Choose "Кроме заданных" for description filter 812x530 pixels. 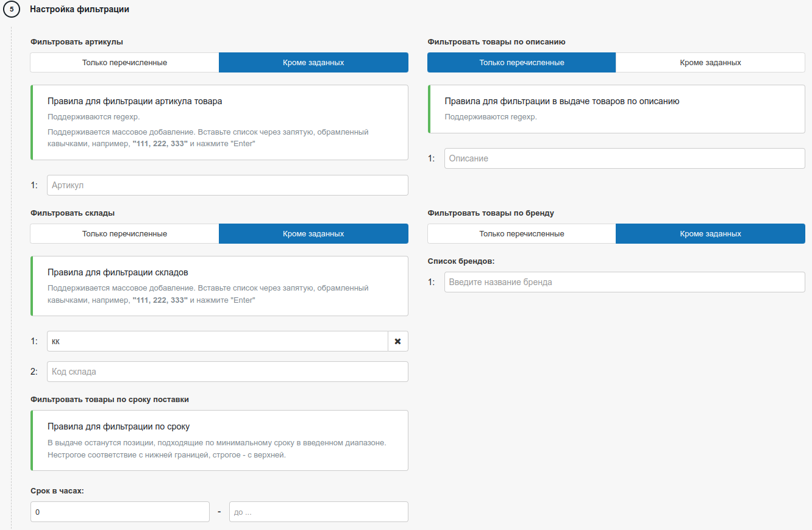710,63
